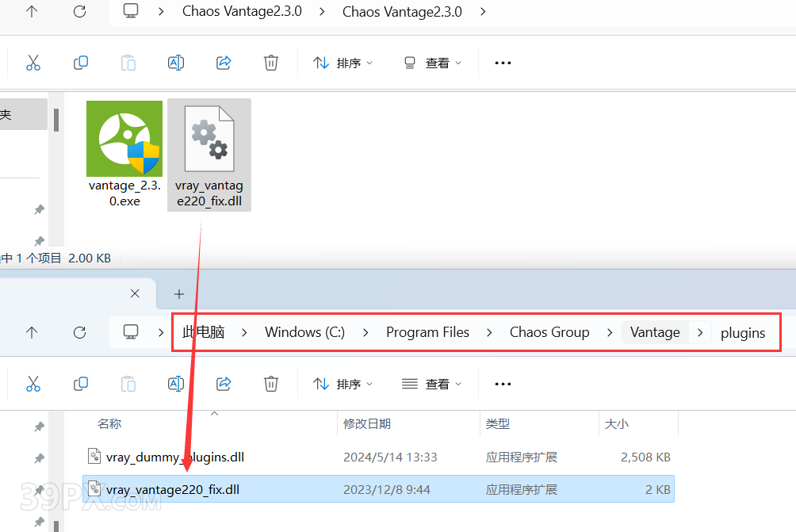Select the vantage_2.3.0.exe installer icon
This screenshot has height=532, width=796.
[124, 154]
